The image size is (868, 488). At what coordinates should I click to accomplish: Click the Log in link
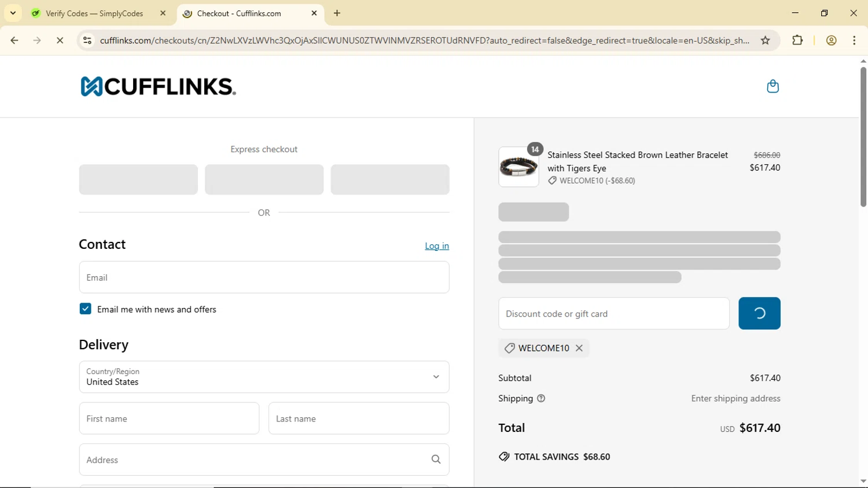click(x=437, y=246)
